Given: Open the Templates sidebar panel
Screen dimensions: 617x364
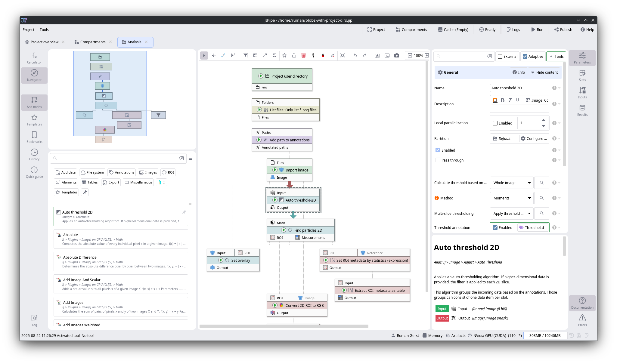Looking at the screenshot, I should (x=34, y=120).
